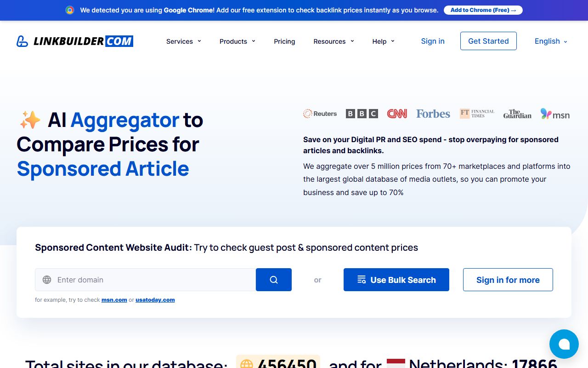Image resolution: width=588 pixels, height=368 pixels.
Task: Open the chat bubble widget
Action: click(x=564, y=344)
